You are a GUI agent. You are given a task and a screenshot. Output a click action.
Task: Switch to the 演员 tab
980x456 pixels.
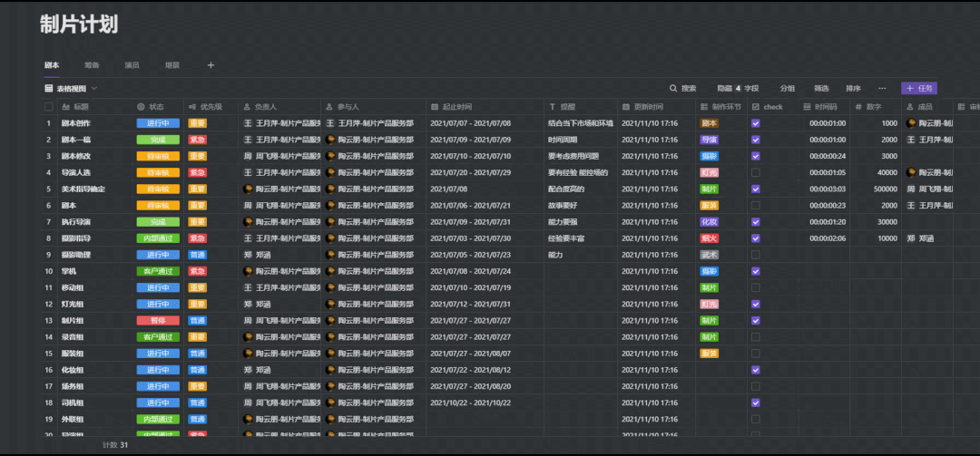(x=132, y=65)
